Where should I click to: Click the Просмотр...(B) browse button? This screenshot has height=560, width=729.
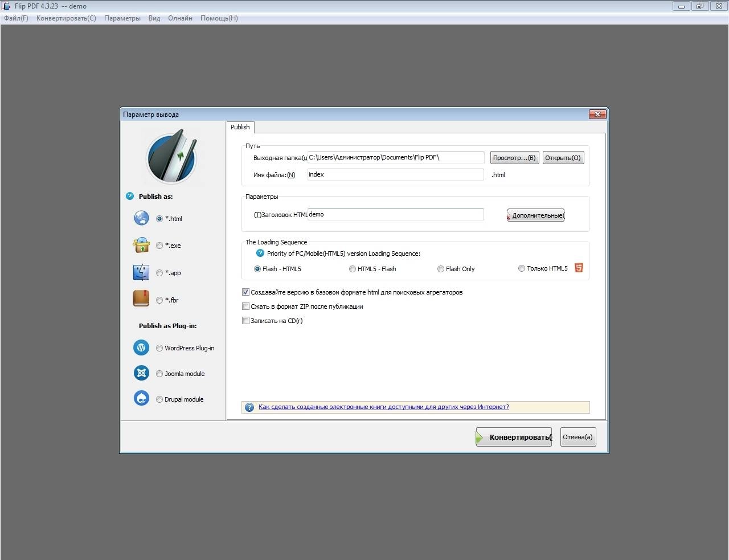(514, 158)
